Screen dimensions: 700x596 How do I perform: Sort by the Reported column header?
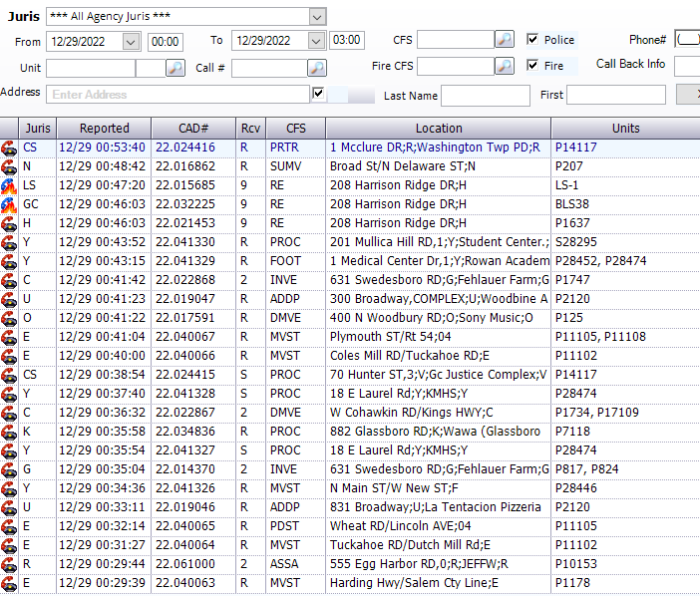point(104,129)
